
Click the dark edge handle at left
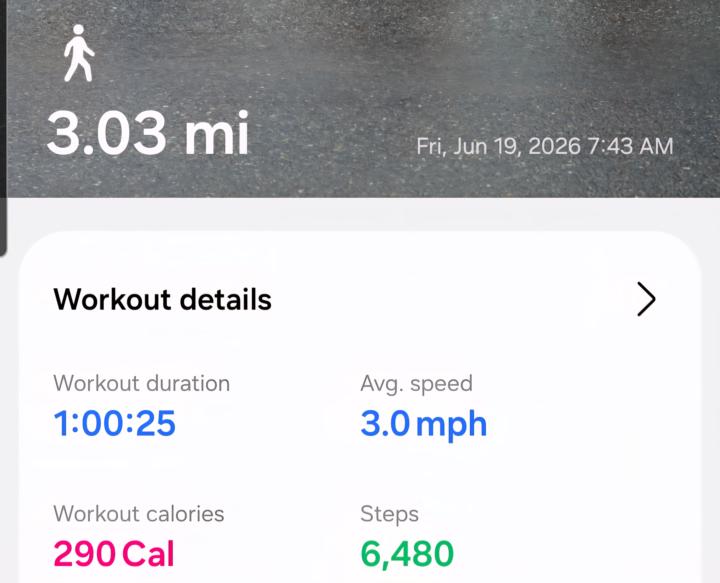click(x=3, y=128)
